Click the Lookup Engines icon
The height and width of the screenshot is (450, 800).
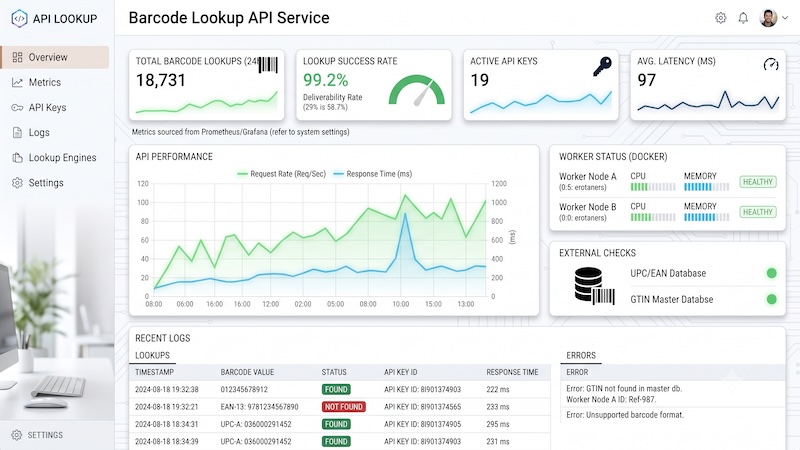(17, 158)
